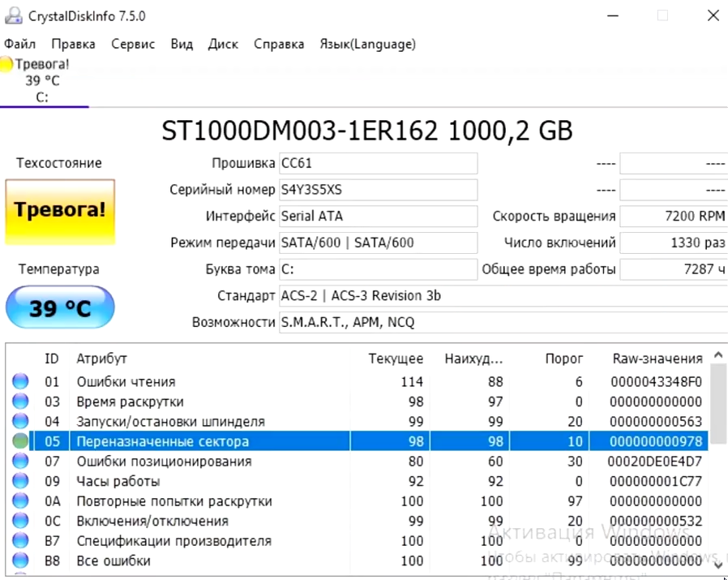Click the Возможности field S.M.A.R.T., APM, NCQ
The image size is (728, 580).
pyautogui.click(x=503, y=323)
